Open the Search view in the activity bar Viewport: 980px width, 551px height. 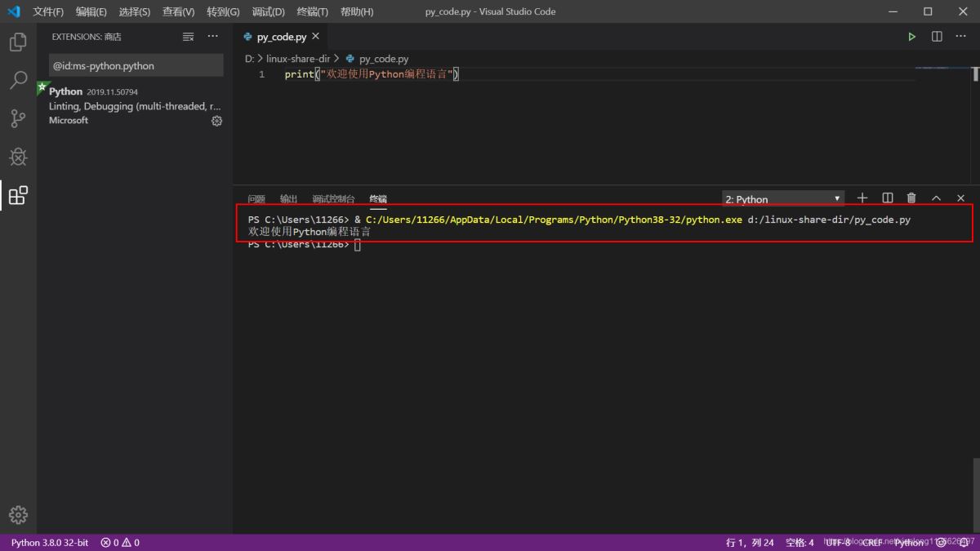point(17,81)
